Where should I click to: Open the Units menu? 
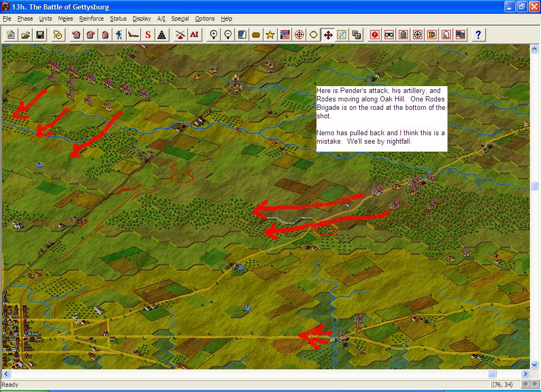[45, 18]
